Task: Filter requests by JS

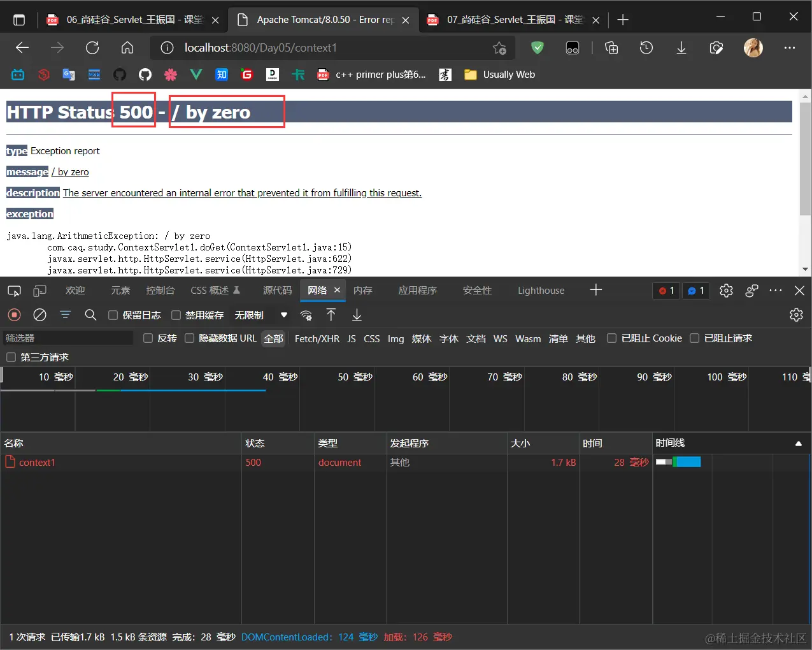Action: 352,339
